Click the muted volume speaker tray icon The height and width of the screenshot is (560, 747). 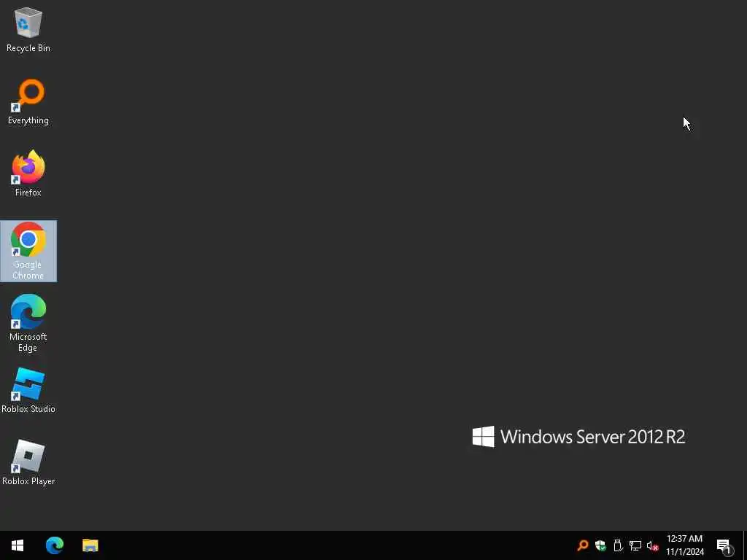[x=653, y=545]
